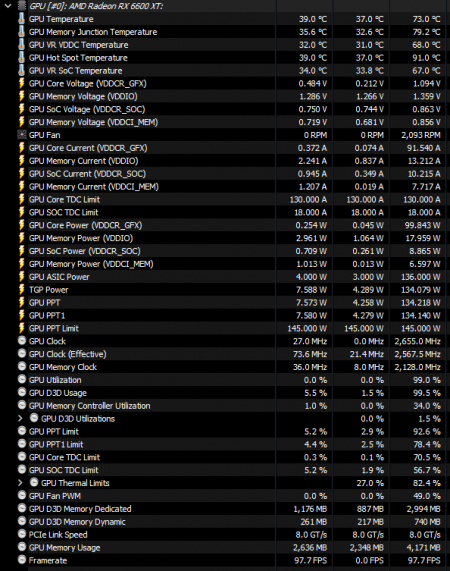Select the GPU Memory Controller Utilization row label
The width and height of the screenshot is (450, 571).
(90, 406)
